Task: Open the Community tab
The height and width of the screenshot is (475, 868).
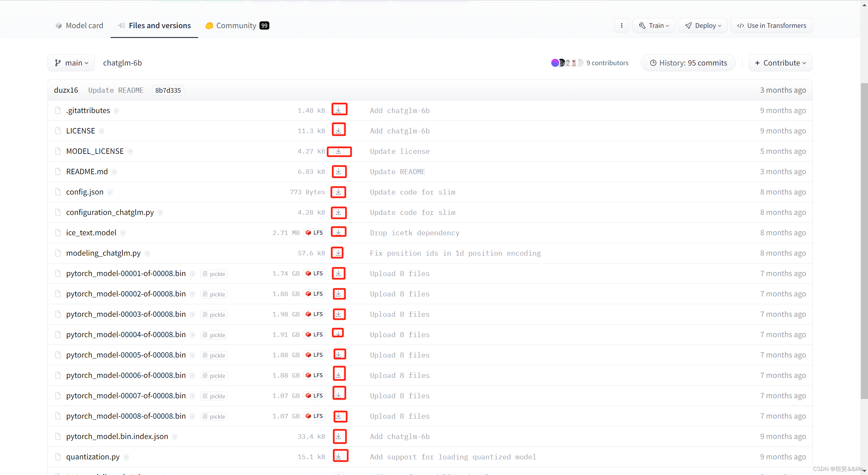Action: point(237,25)
